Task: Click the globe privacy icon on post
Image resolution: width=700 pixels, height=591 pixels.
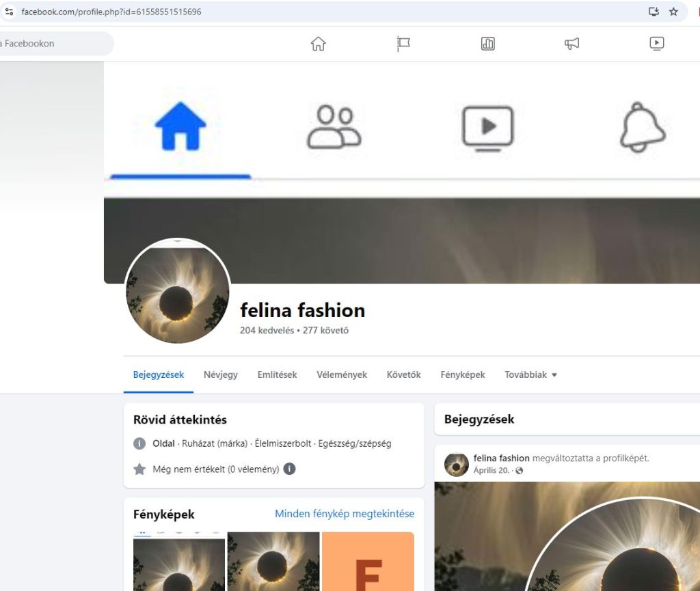Action: click(519, 471)
